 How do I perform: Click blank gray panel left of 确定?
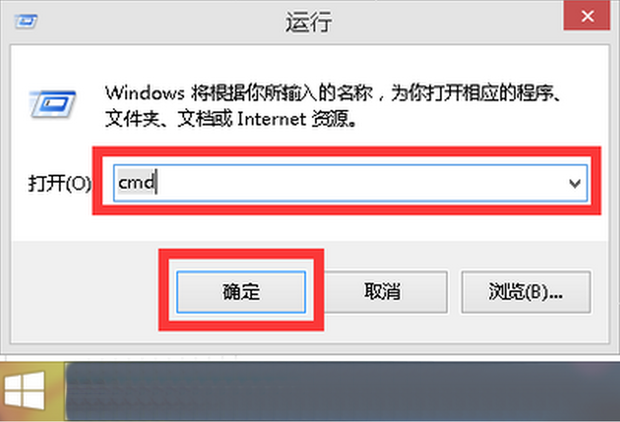85,292
